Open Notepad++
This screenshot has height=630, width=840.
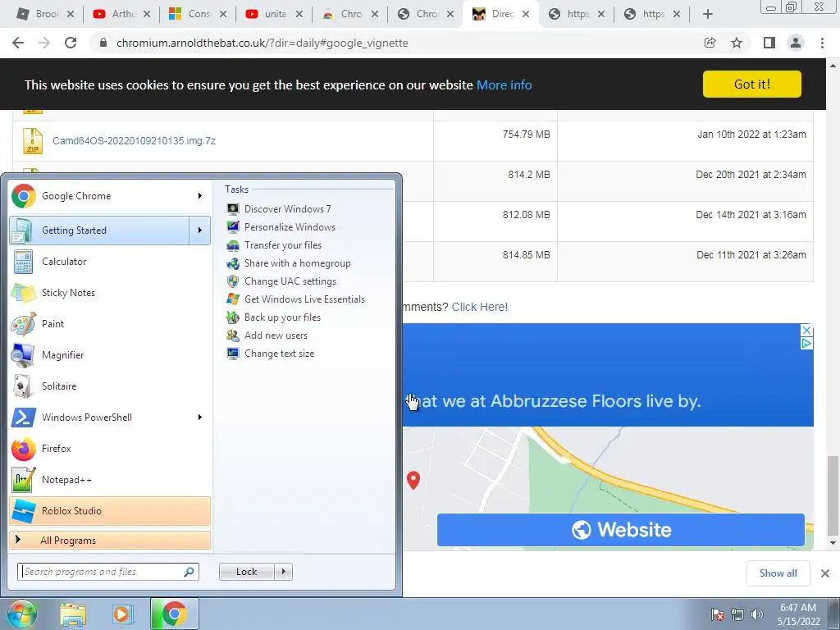(x=109, y=479)
